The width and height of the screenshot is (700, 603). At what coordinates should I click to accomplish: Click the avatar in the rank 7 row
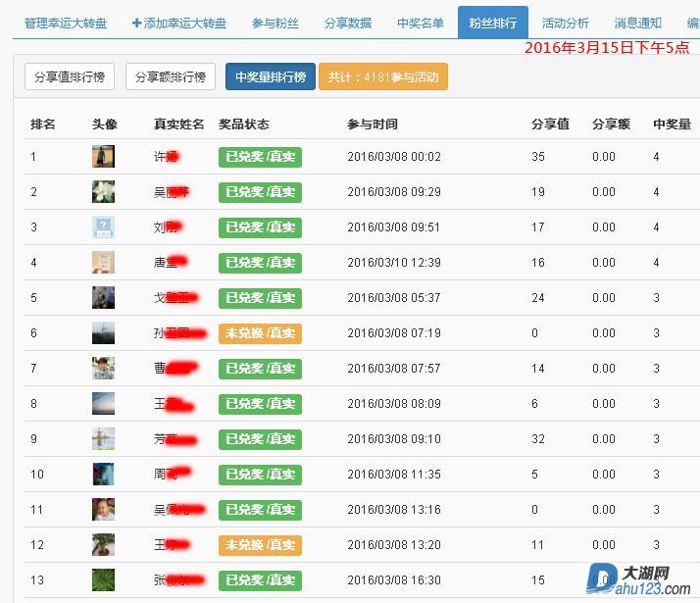(103, 369)
